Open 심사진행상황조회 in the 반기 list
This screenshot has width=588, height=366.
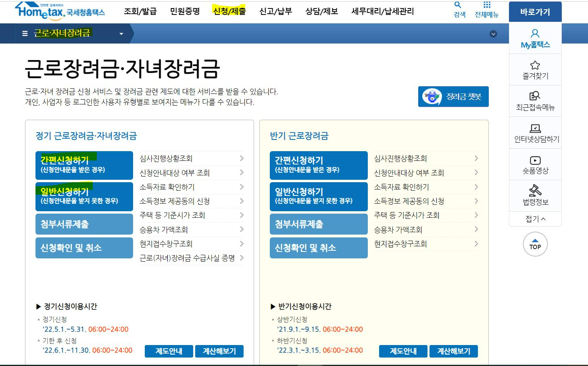pyautogui.click(x=426, y=158)
